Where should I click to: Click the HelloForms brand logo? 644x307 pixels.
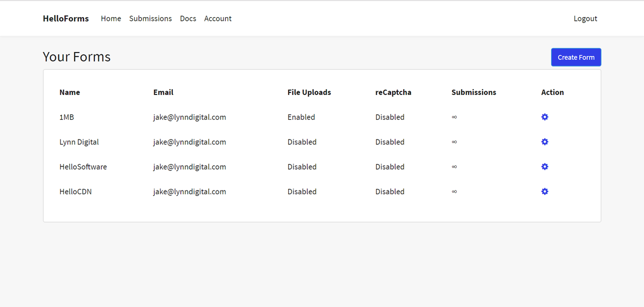pos(66,18)
